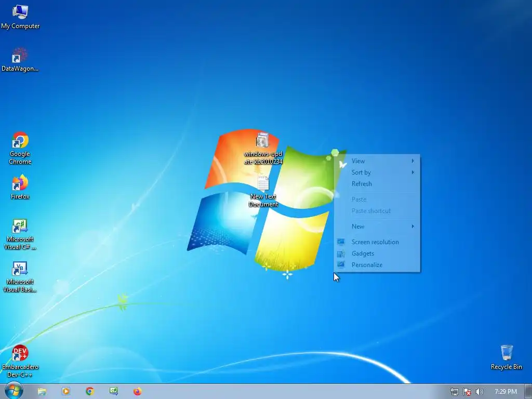Select the DataWagon shortcut icon
The image size is (532, 399).
click(20, 60)
